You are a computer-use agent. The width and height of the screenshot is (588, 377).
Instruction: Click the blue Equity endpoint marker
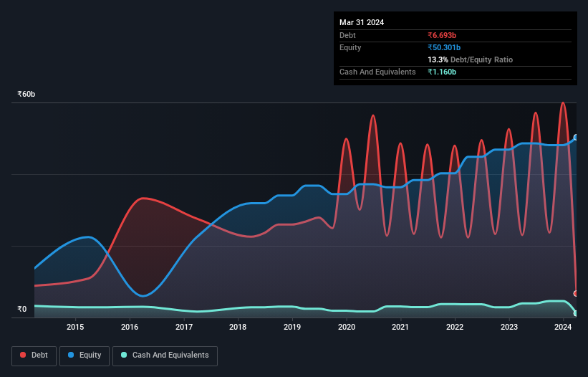[576, 138]
